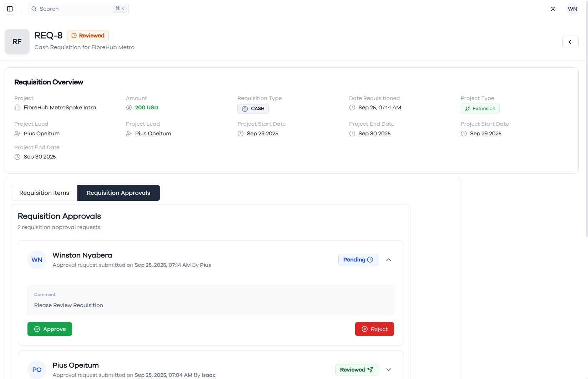Click 'Cash Requisition for FibreHub Metro' subtitle

point(85,47)
